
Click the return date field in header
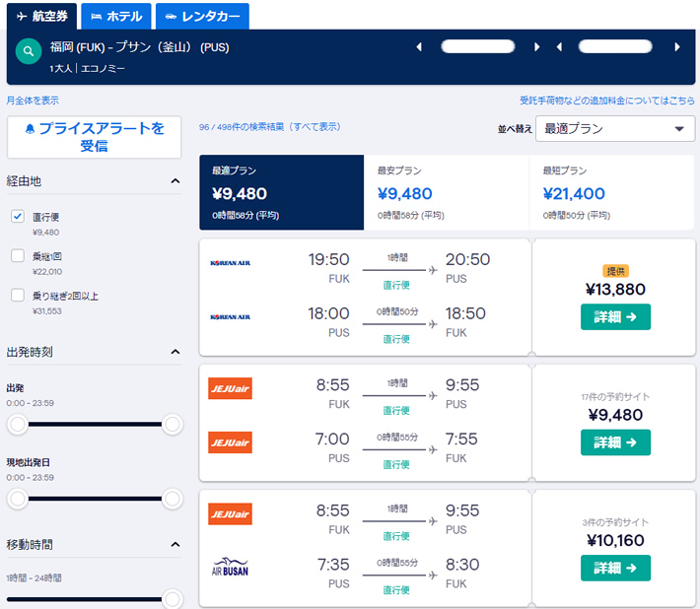[615, 46]
